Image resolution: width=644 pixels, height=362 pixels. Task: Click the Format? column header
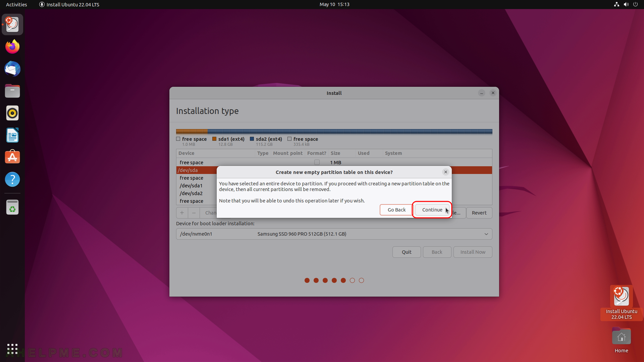tap(317, 153)
